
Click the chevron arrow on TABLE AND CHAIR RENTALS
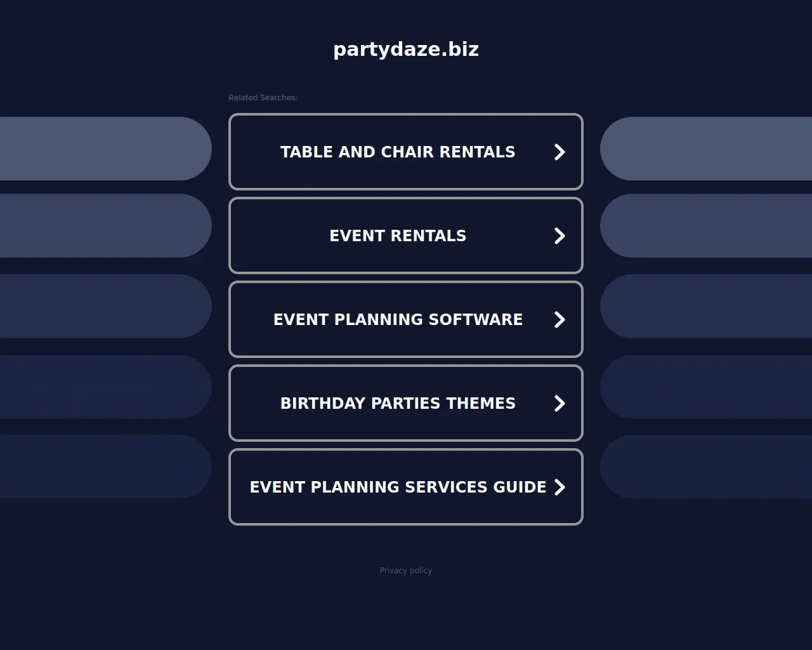pos(559,152)
